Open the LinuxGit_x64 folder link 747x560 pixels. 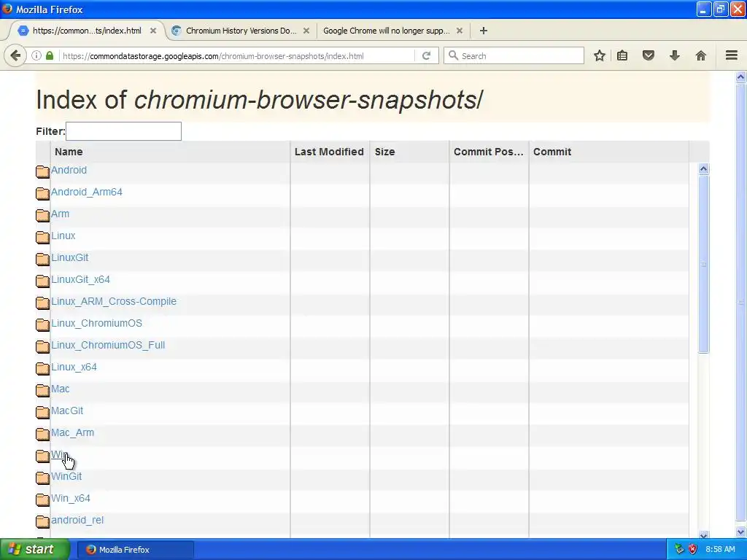pyautogui.click(x=80, y=279)
